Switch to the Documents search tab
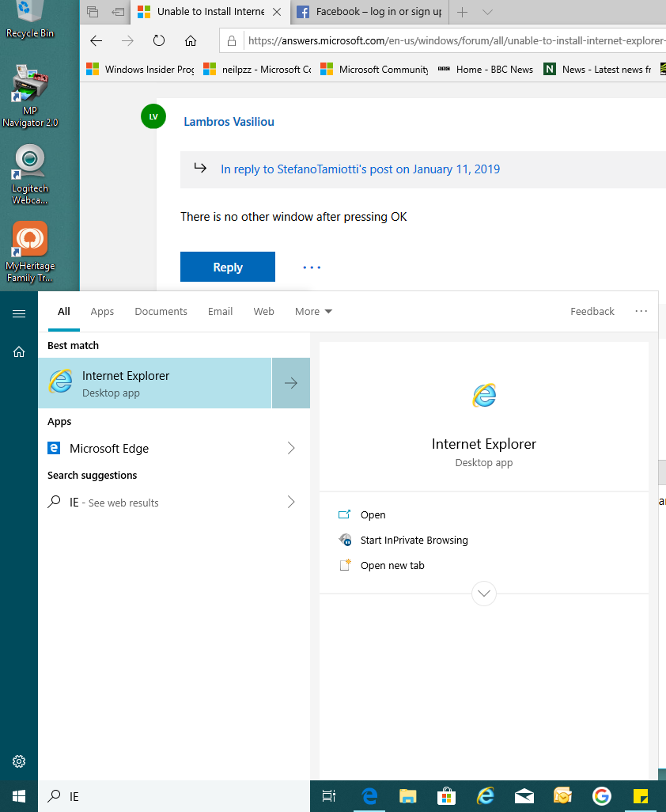 [x=161, y=311]
